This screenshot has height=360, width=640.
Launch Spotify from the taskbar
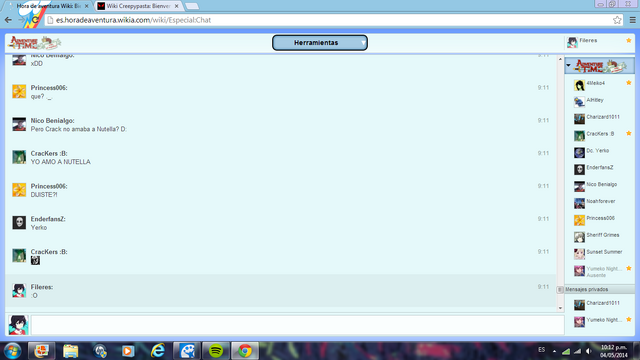pyautogui.click(x=216, y=351)
